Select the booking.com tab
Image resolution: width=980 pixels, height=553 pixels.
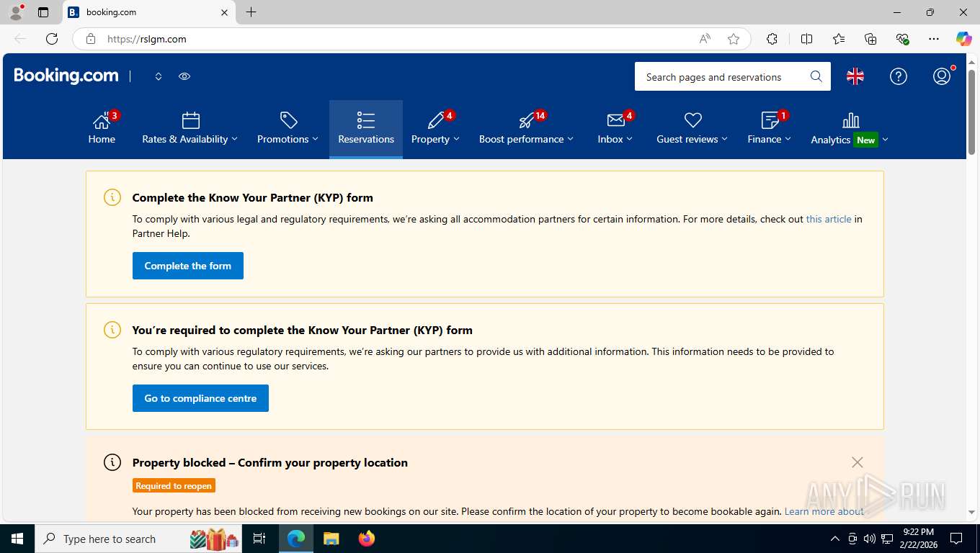click(x=149, y=12)
